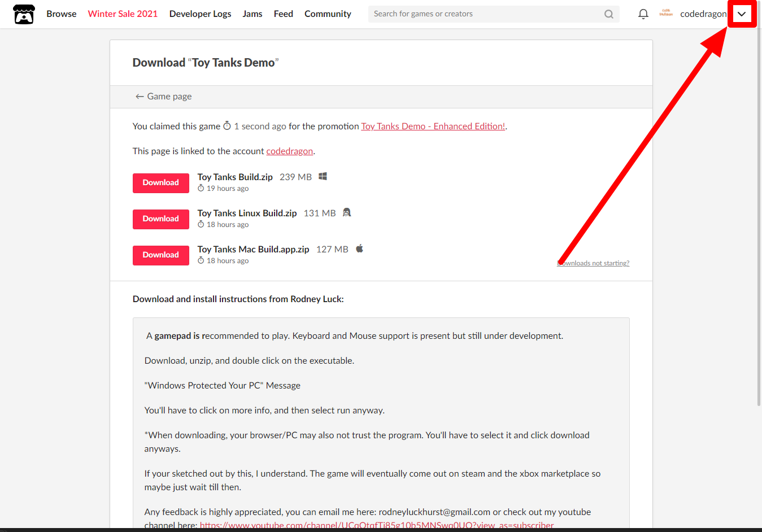Click the '127 MB' file size
Image resolution: width=762 pixels, height=532 pixels.
pos(332,249)
